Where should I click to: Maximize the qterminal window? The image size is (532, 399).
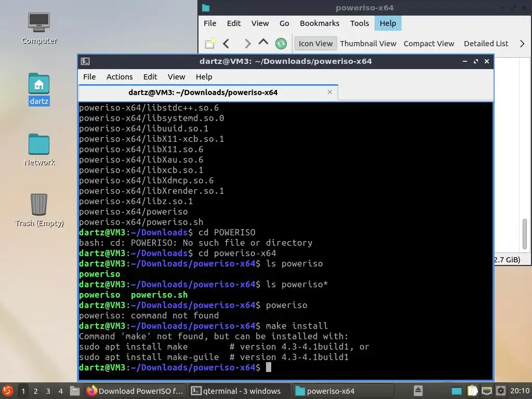tap(476, 61)
